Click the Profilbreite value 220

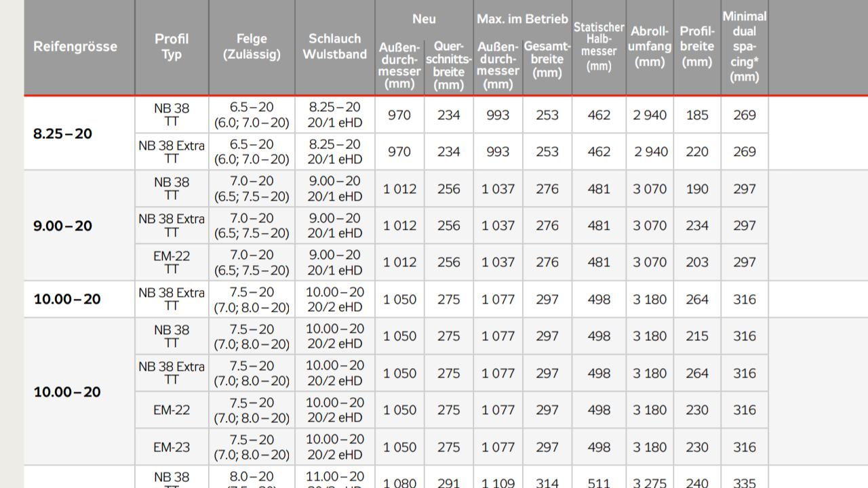[x=697, y=152]
